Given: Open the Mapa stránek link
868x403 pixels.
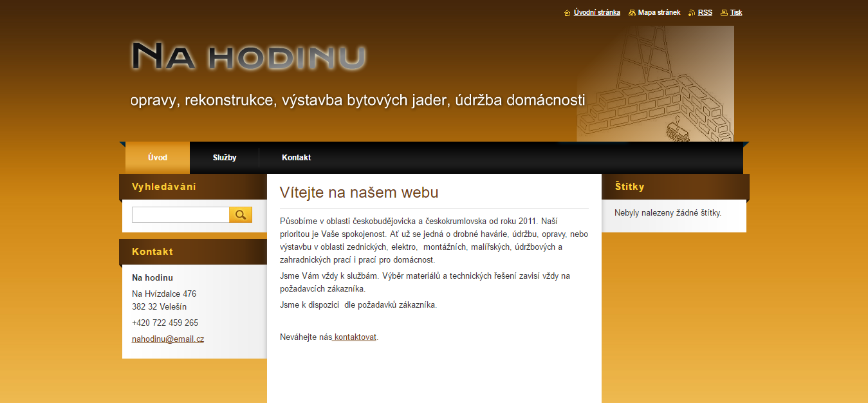Looking at the screenshot, I should [659, 12].
